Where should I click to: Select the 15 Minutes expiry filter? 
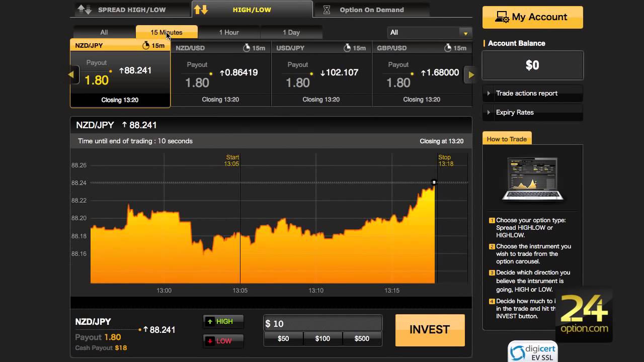coord(167,32)
